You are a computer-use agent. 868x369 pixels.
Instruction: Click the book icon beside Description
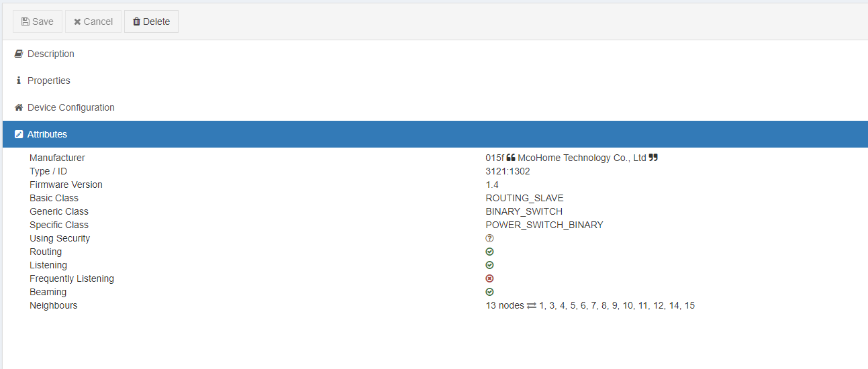pos(19,54)
